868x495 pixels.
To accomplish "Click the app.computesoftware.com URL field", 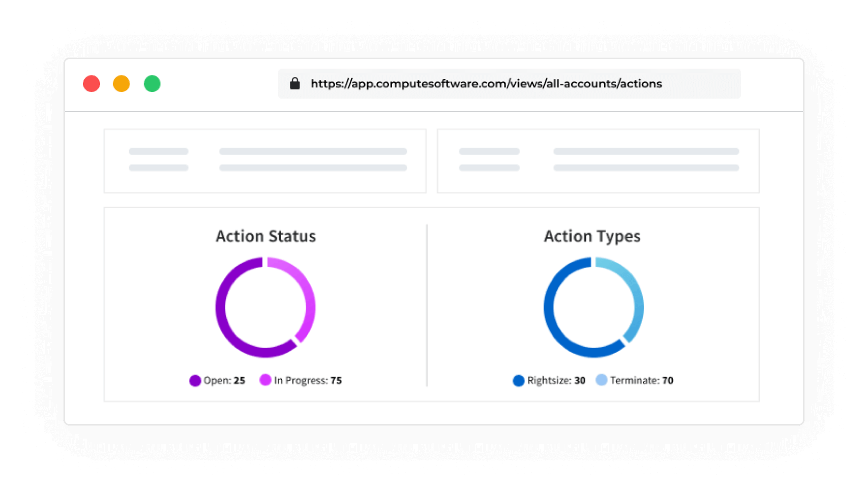I will click(486, 84).
